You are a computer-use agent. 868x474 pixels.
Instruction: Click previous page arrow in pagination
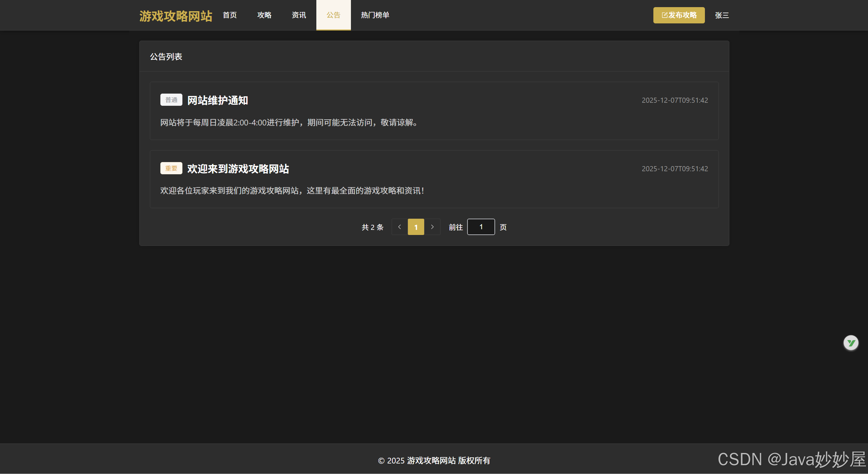[x=399, y=227]
